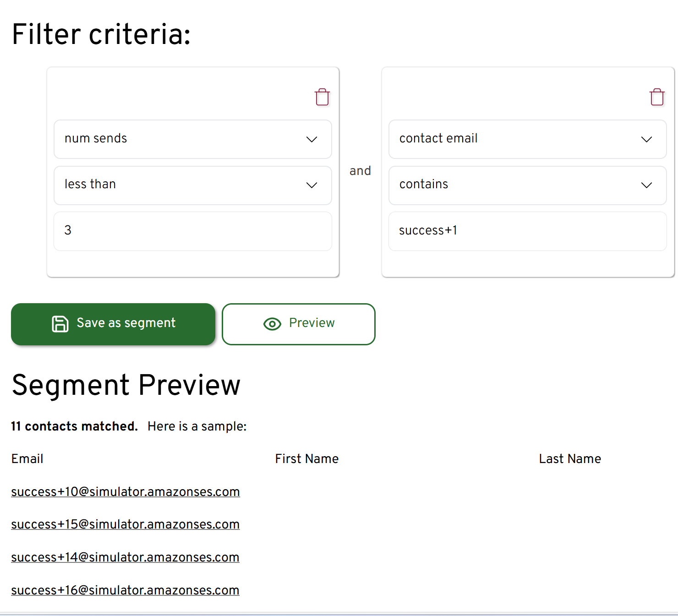Click the eye icon on the Preview button
Viewport: 678px width, 616px height.
(272, 324)
